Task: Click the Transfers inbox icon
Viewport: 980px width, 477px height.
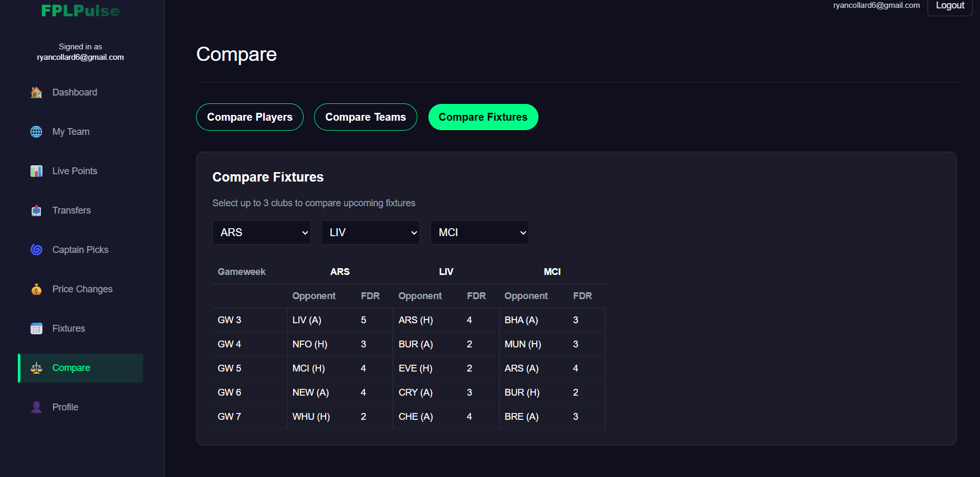Action: click(x=36, y=210)
